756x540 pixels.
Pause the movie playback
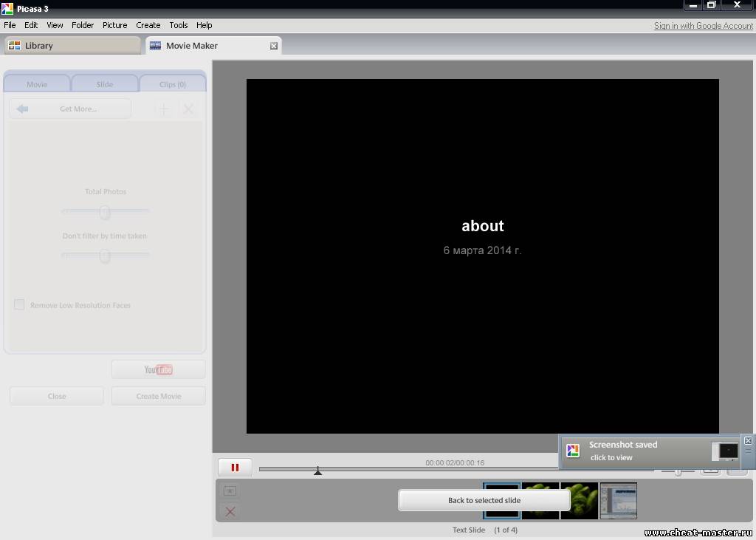coord(235,468)
